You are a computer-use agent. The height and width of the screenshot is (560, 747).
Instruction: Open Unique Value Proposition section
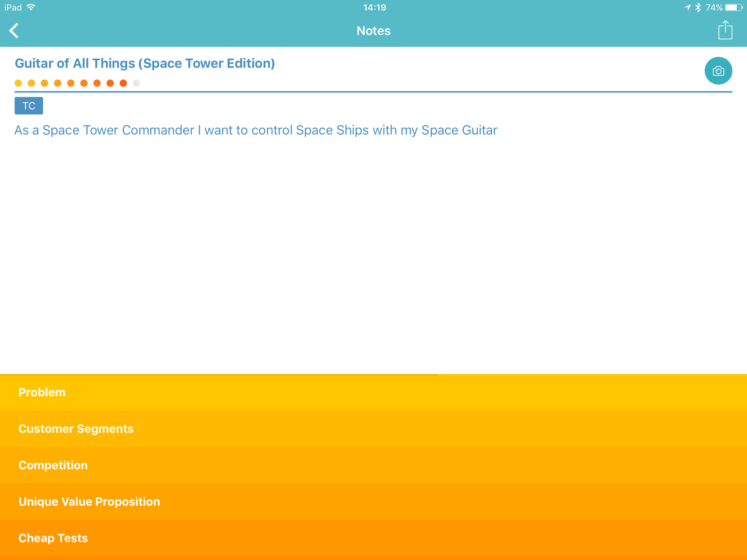point(89,502)
